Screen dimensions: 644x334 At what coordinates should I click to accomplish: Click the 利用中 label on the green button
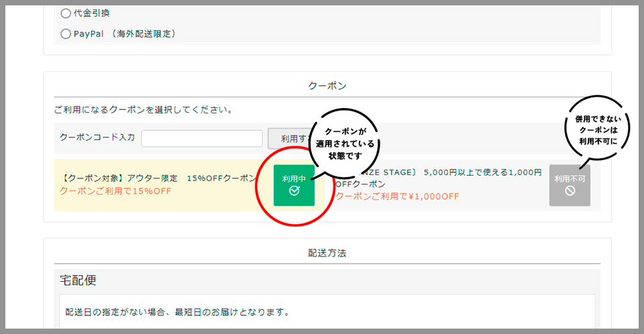(294, 179)
